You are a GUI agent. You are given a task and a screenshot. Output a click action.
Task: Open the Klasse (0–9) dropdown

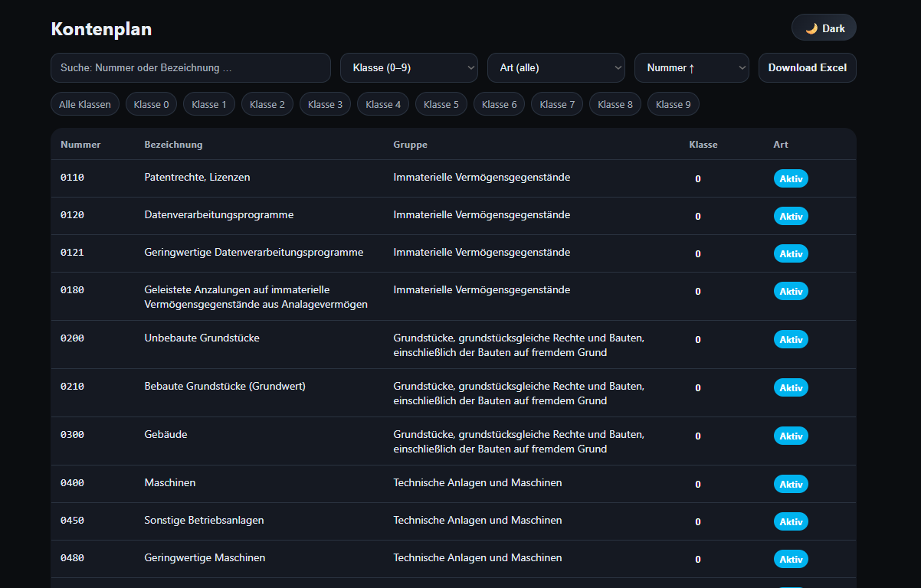[x=408, y=67]
